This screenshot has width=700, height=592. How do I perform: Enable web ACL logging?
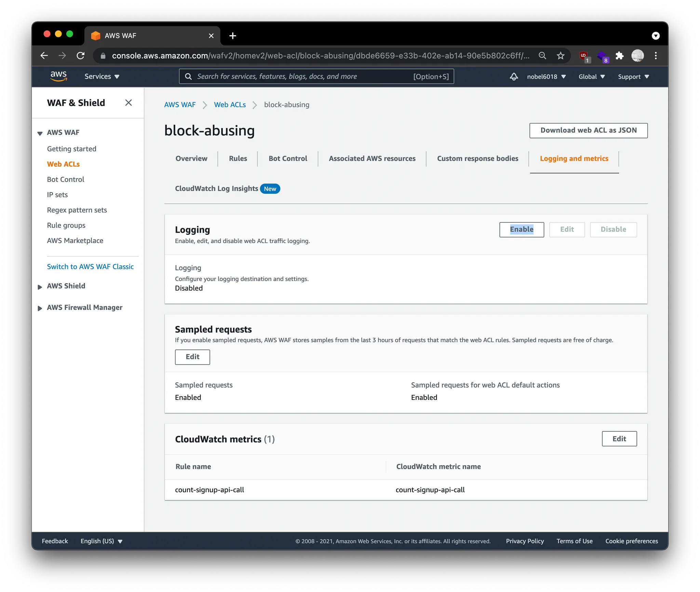(x=522, y=229)
